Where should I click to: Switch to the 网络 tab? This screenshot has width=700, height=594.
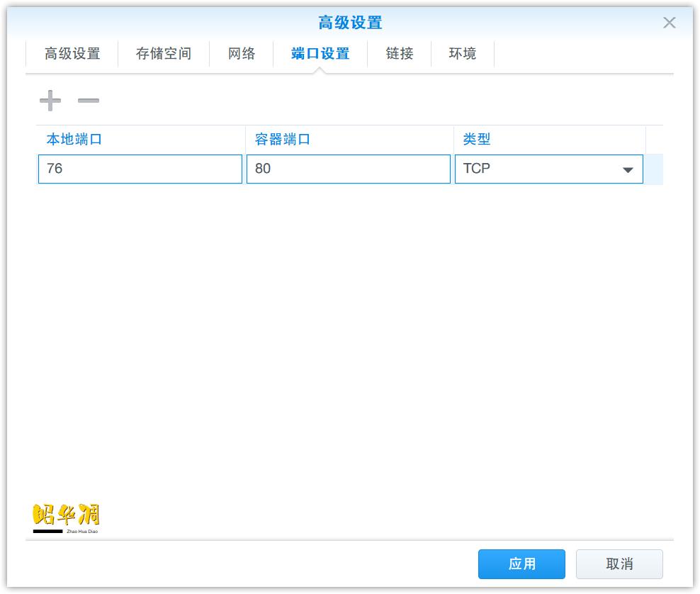(x=241, y=53)
